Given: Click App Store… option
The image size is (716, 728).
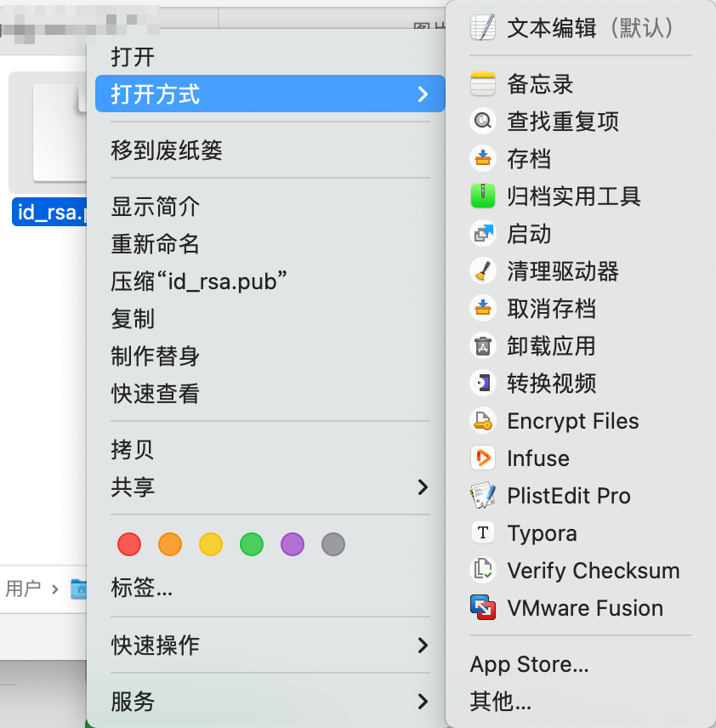Looking at the screenshot, I should pyautogui.click(x=581, y=664).
